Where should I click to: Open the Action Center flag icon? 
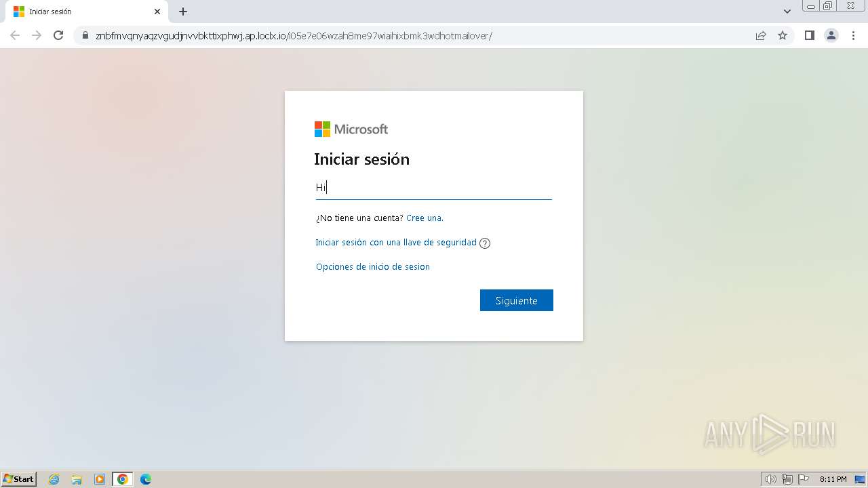click(804, 479)
